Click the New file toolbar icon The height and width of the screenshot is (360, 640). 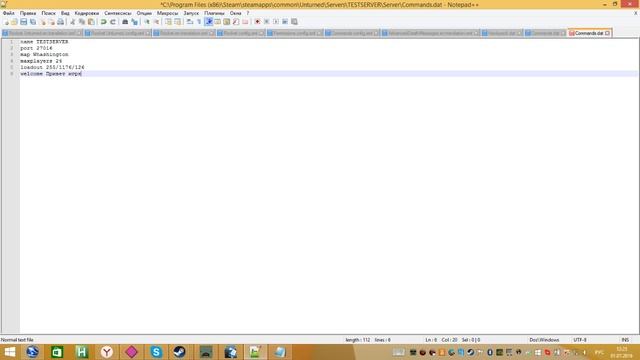point(5,22)
